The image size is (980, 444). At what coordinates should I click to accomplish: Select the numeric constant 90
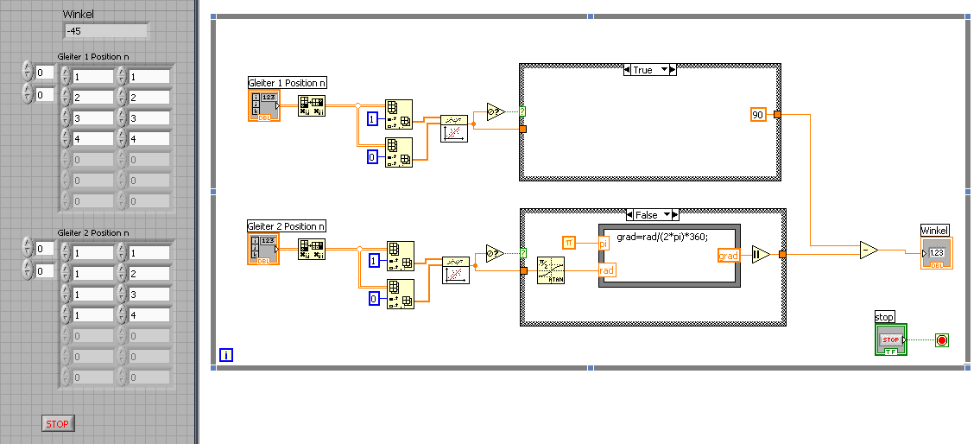click(758, 114)
